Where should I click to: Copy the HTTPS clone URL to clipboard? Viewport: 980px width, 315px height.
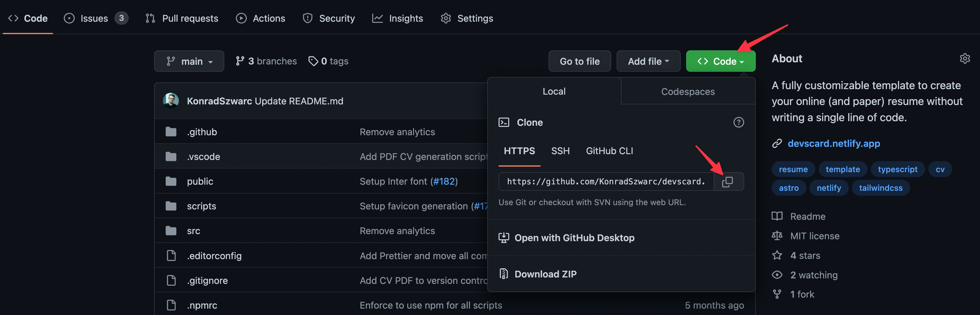(x=727, y=182)
